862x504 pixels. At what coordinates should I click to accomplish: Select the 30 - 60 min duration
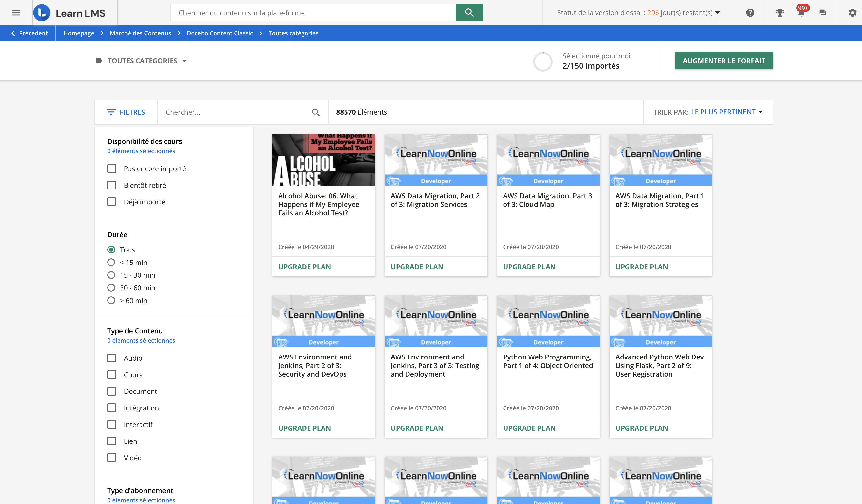(x=111, y=288)
